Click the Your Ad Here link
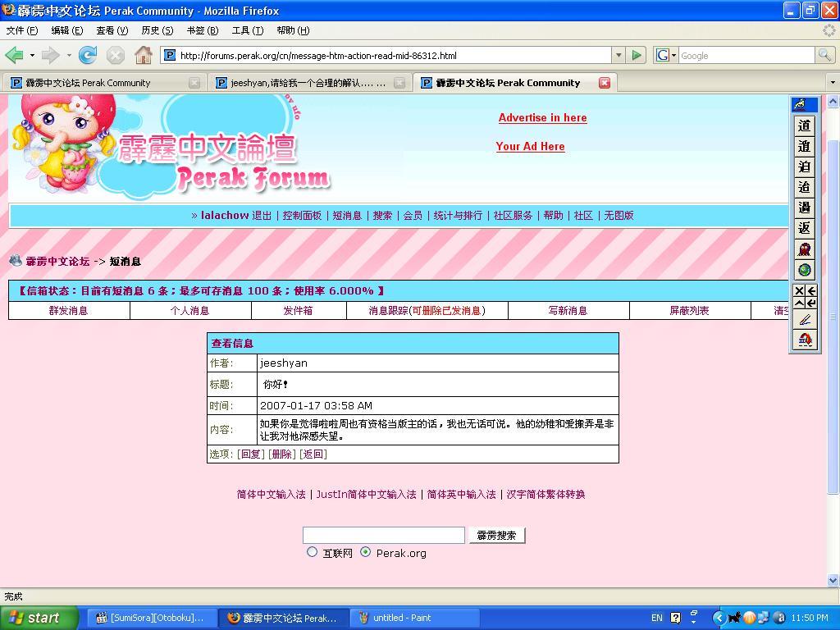840x630 pixels. pos(531,146)
